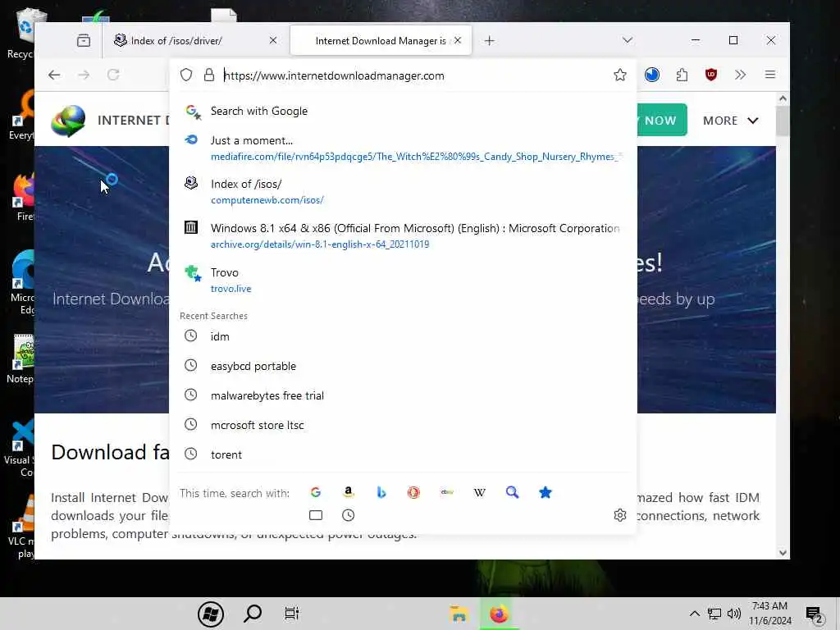Search this time with Amazon
This screenshot has height=630, width=840.
348,492
